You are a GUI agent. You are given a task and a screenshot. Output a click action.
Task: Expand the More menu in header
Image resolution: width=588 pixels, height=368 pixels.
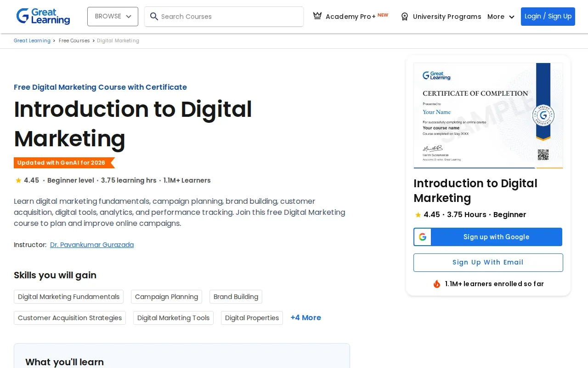(501, 17)
